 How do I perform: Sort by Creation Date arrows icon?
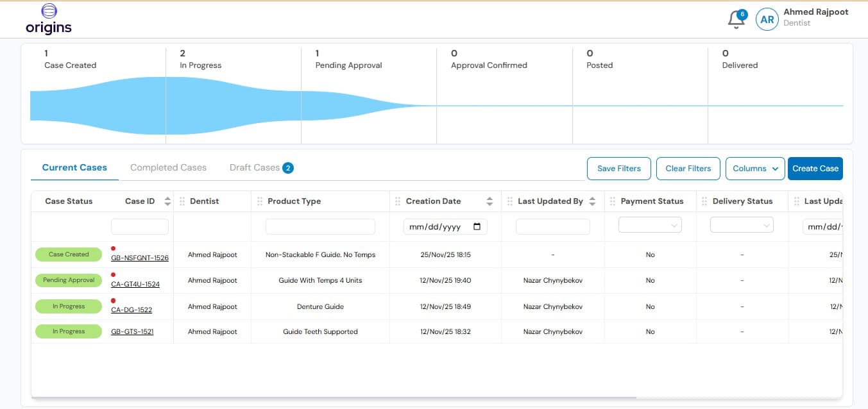click(x=489, y=201)
